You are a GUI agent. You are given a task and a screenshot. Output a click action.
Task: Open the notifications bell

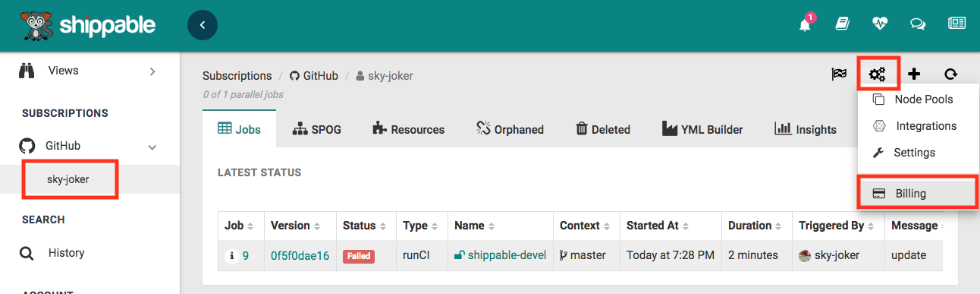coord(805,24)
